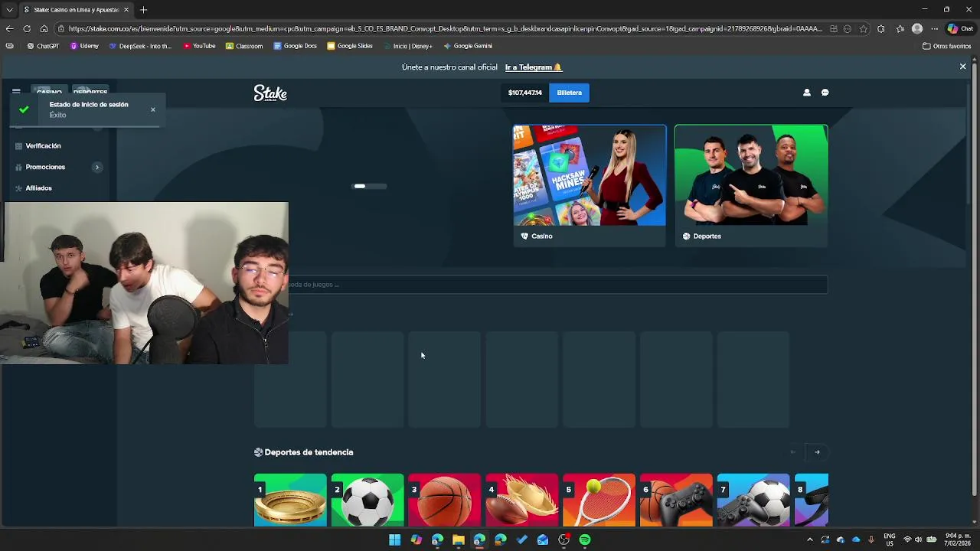The height and width of the screenshot is (551, 980).
Task: Open the $107,447.14 balance selector
Action: tap(524, 93)
